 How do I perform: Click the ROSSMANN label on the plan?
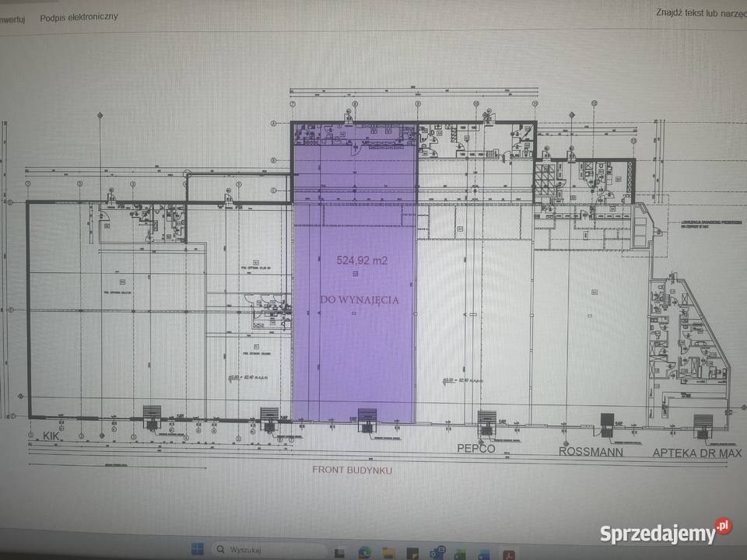point(591,451)
